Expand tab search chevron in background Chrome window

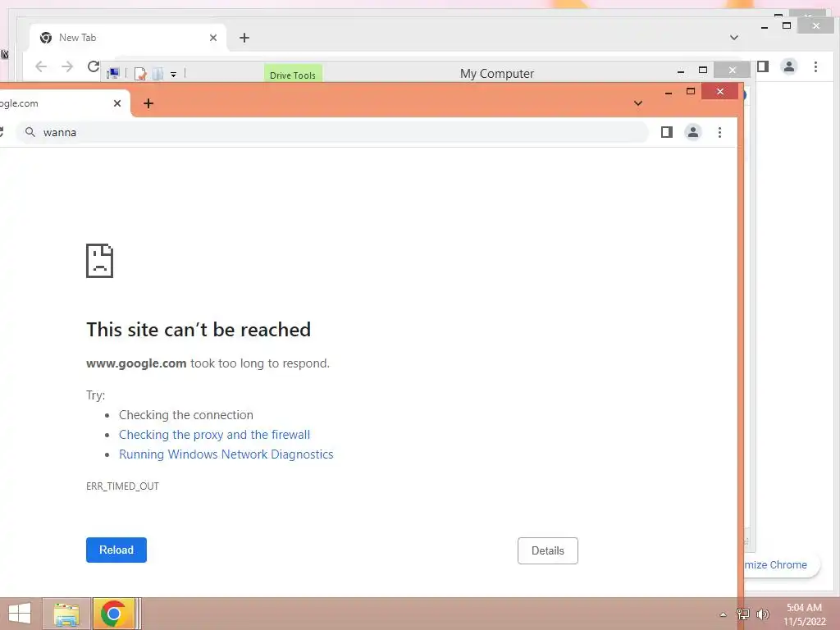click(734, 38)
